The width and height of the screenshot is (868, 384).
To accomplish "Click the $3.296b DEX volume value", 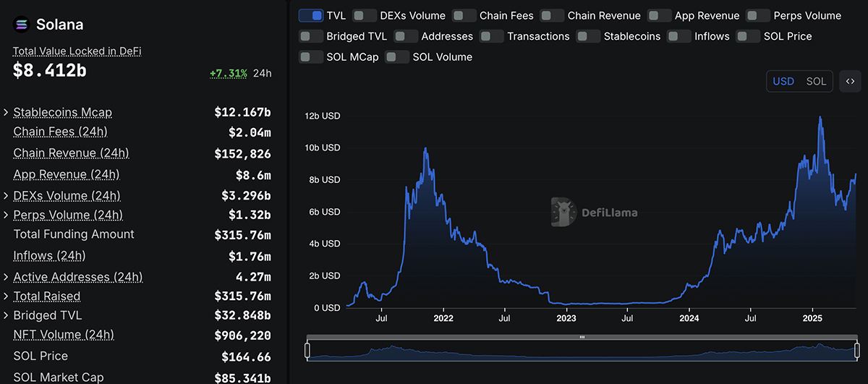I will [x=246, y=195].
